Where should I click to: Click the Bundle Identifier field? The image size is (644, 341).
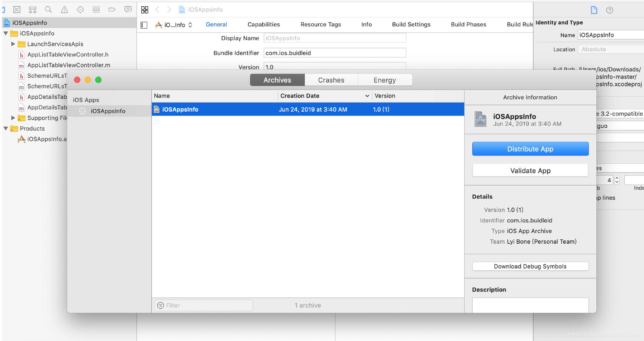click(335, 53)
